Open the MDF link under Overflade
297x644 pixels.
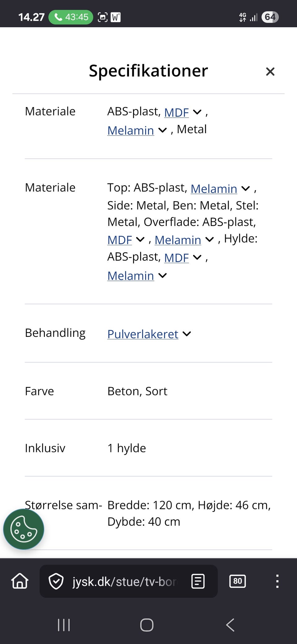(x=119, y=240)
